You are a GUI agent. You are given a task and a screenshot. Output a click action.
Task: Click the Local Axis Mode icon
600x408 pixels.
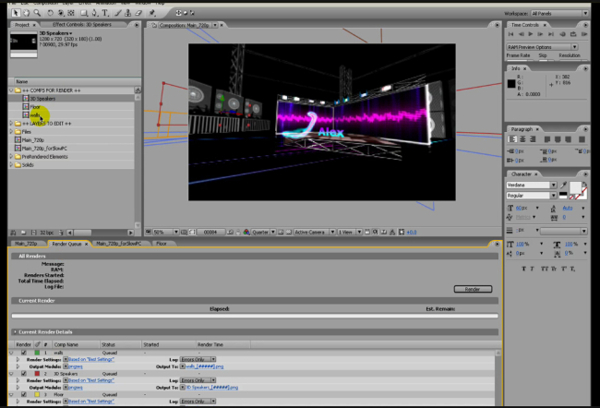pos(178,13)
